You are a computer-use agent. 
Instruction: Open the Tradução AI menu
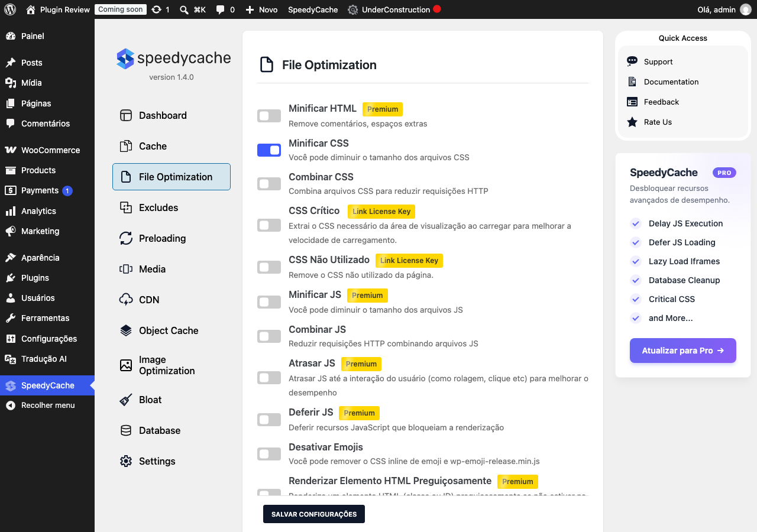(x=47, y=359)
